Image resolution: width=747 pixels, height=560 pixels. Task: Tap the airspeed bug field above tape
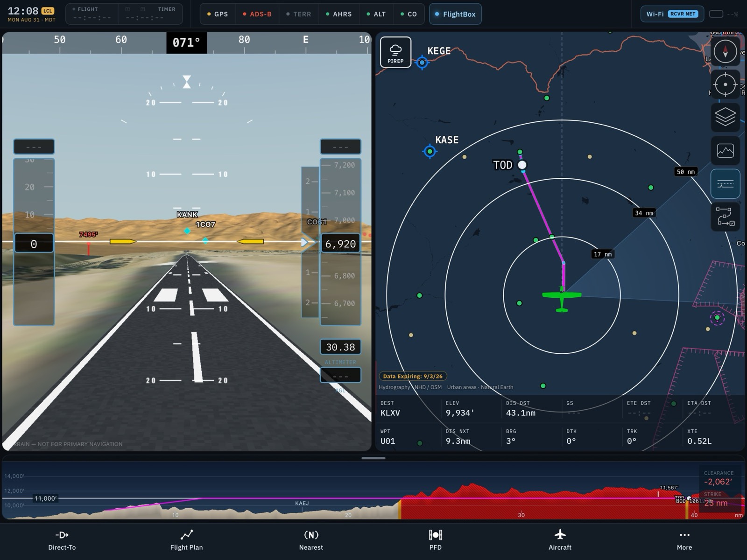tap(34, 147)
